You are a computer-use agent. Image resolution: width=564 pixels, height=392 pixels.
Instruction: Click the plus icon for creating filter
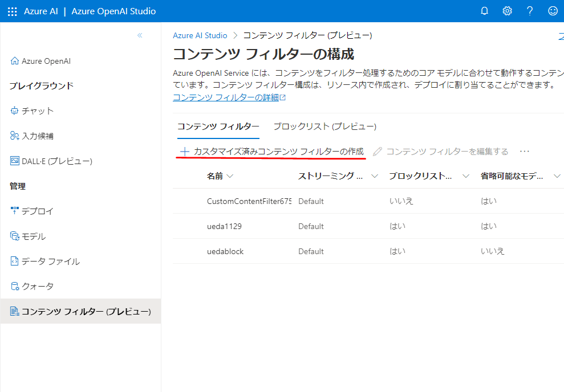point(185,152)
